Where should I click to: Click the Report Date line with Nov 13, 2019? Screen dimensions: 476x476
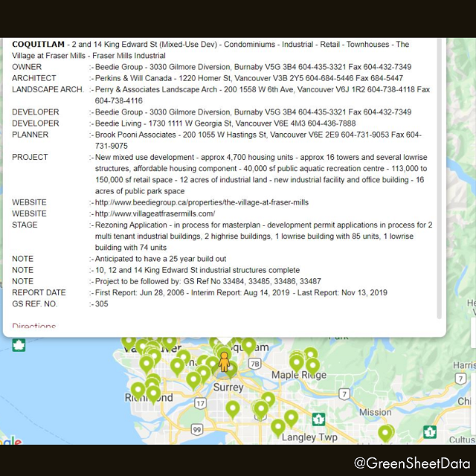tap(241, 292)
